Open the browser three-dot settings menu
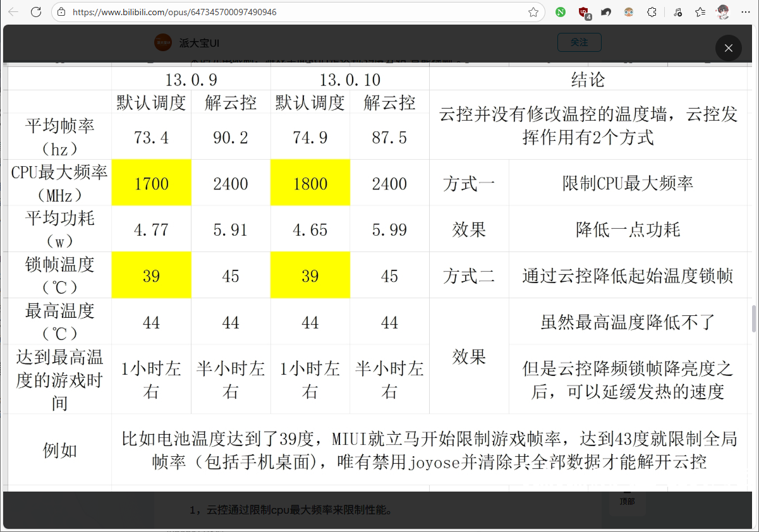759x532 pixels. click(746, 12)
